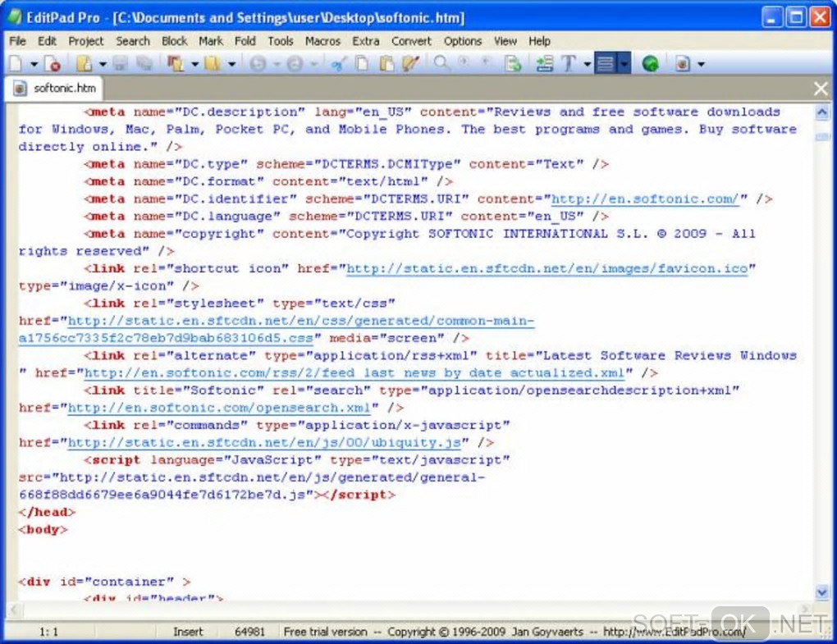
Task: Open the Search menu
Action: tap(133, 41)
